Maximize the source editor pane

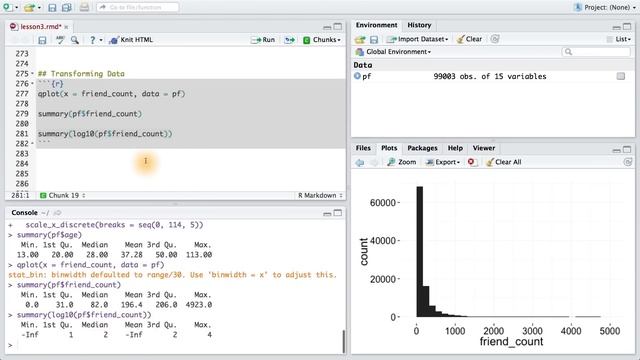pyautogui.click(x=338, y=27)
